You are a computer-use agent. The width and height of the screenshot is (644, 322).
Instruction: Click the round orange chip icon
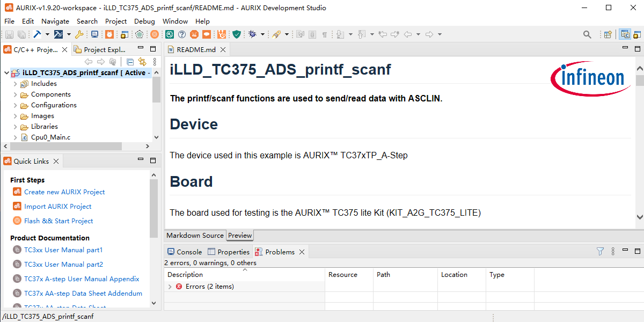pyautogui.click(x=155, y=34)
